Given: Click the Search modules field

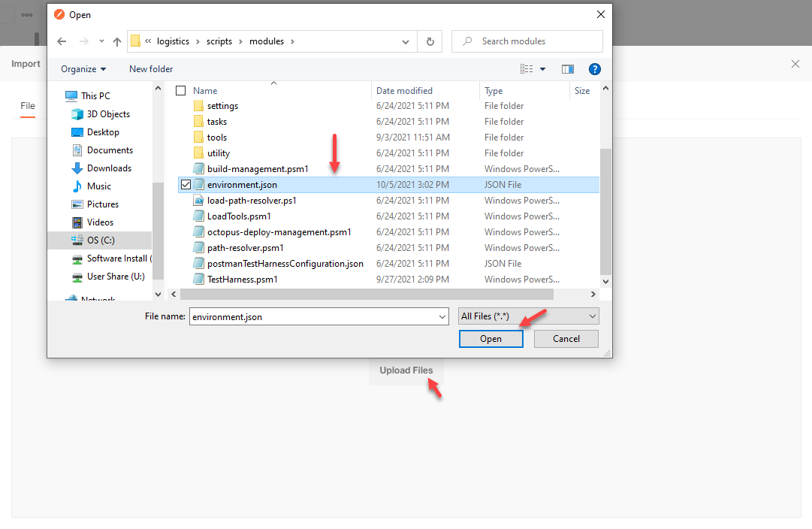Looking at the screenshot, I should 527,41.
